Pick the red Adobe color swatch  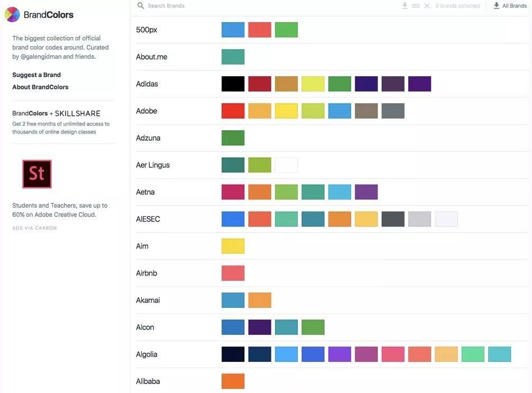click(233, 111)
